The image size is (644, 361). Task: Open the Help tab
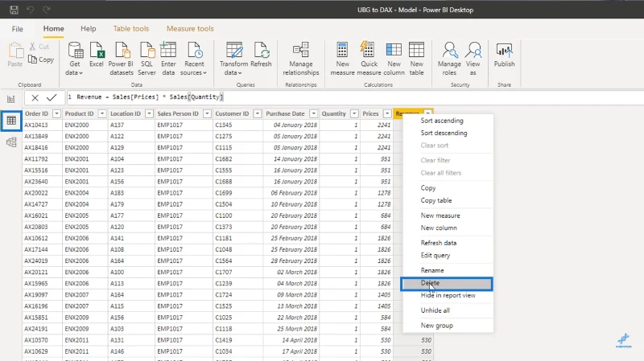[x=89, y=29]
